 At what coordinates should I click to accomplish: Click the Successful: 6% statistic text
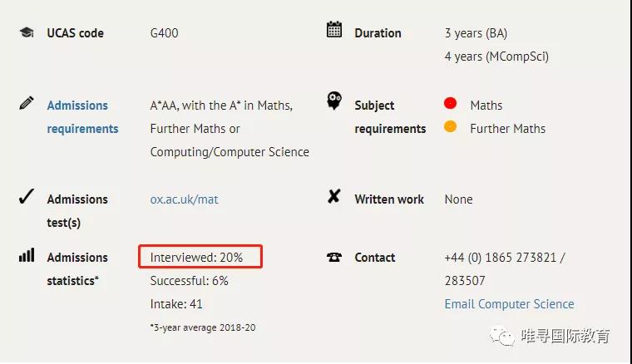pos(190,281)
